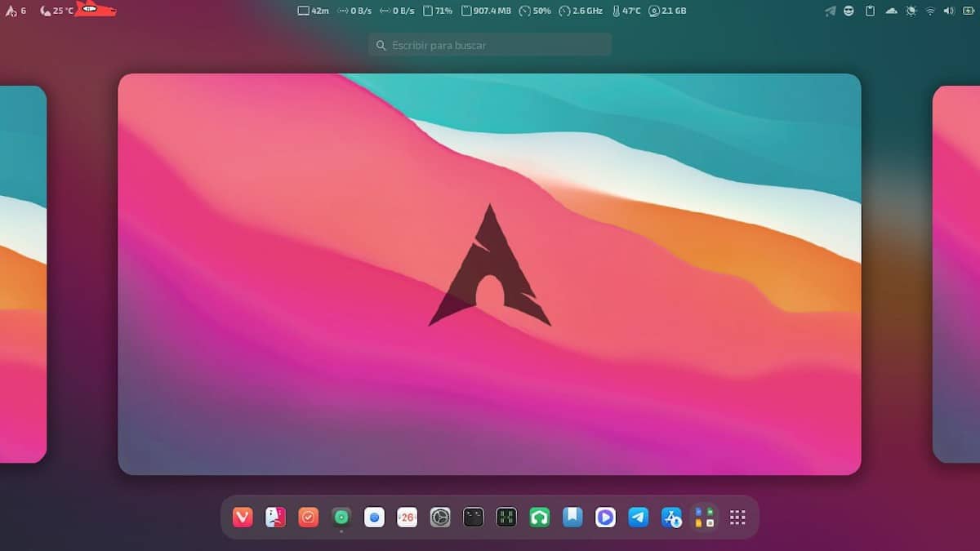Open the smiley face emoji tray icon
Screen dimensions: 980x551
[849, 11]
